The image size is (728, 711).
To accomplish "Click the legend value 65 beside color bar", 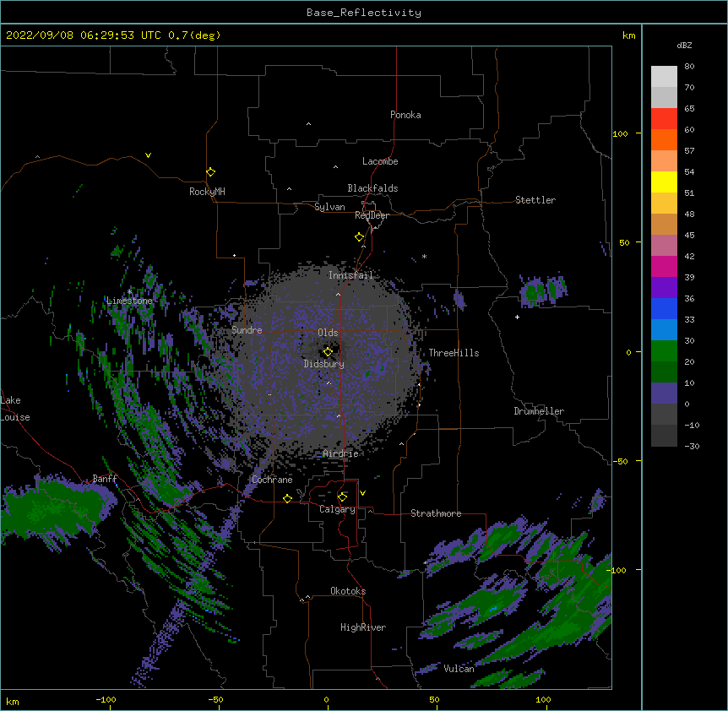I will [689, 109].
